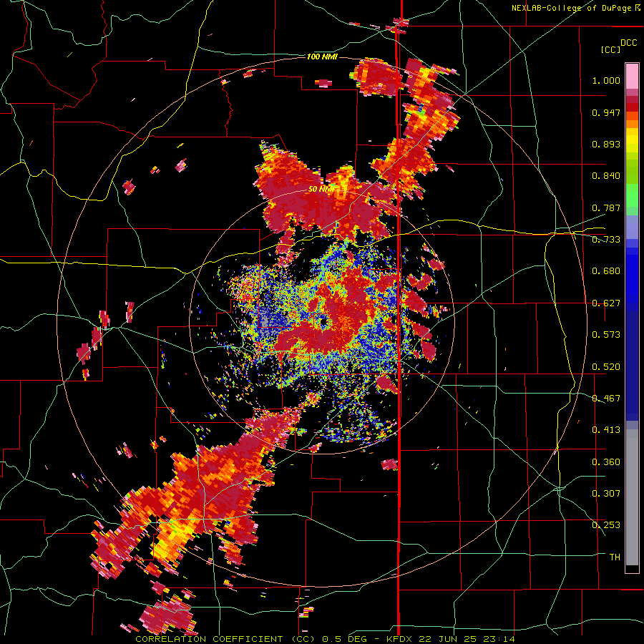The height and width of the screenshot is (644, 644).
Task: Click the 100 NMI range ring label
Action: (x=322, y=57)
